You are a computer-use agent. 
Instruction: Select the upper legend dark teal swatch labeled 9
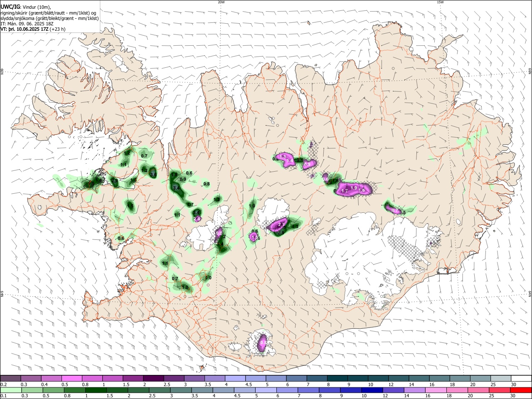tap(358, 378)
